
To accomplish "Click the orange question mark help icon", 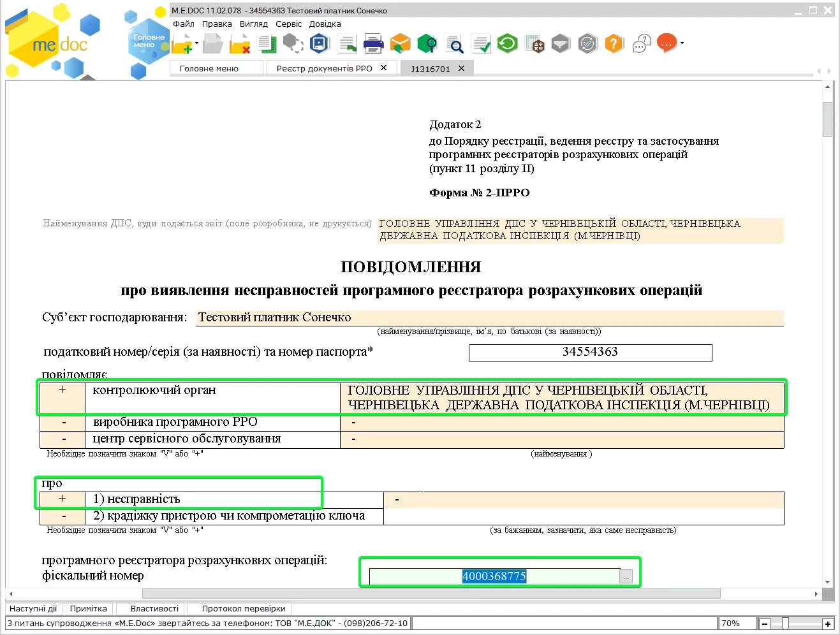I will pos(614,44).
